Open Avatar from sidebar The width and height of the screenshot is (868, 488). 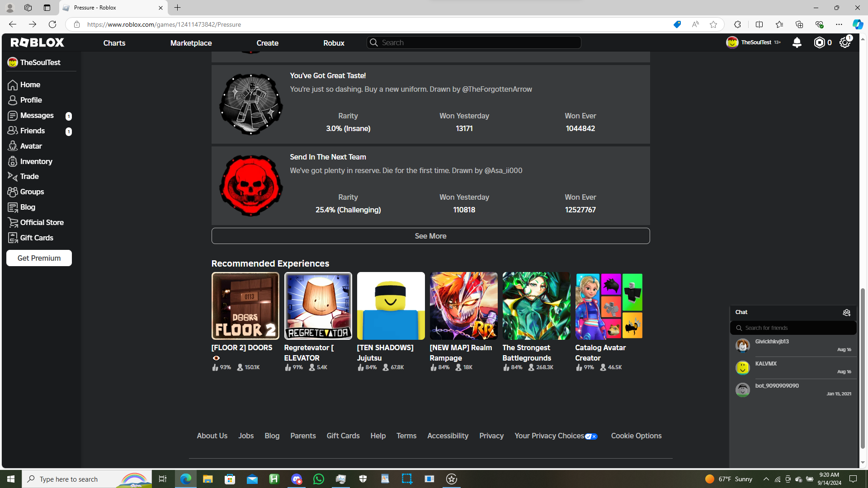click(31, 146)
